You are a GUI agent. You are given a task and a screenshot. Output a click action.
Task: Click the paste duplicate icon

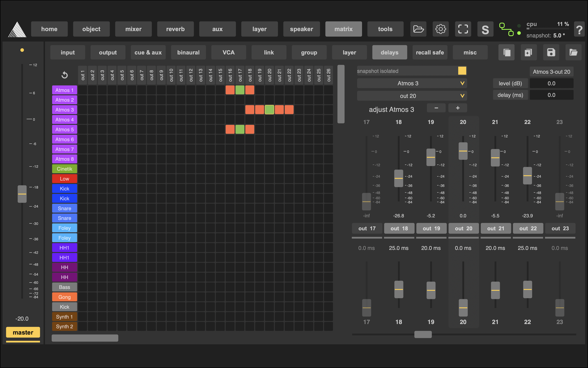point(529,52)
